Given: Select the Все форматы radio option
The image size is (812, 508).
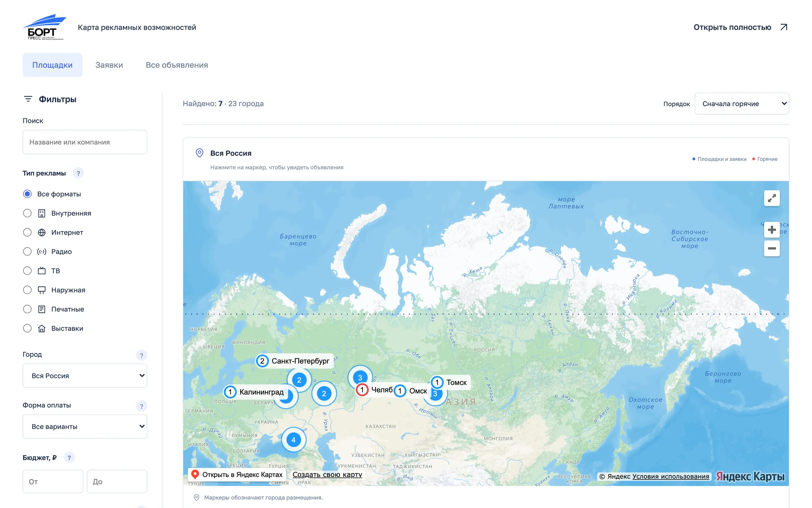Looking at the screenshot, I should [x=27, y=194].
